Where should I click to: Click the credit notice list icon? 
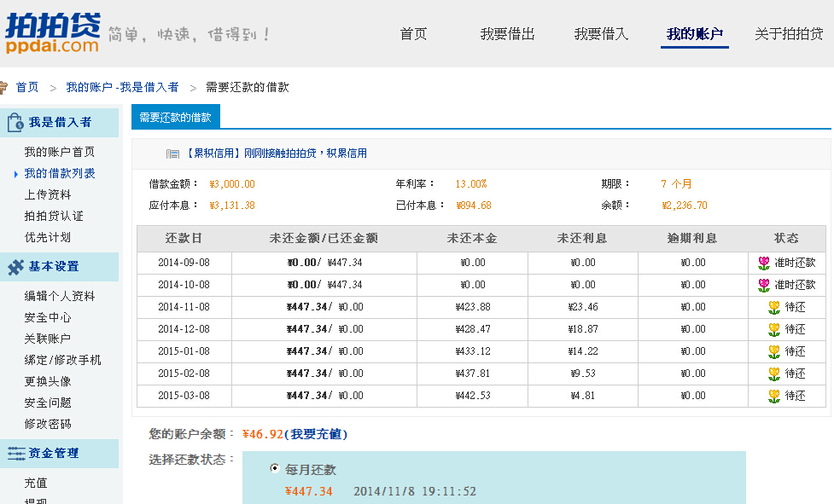click(172, 154)
